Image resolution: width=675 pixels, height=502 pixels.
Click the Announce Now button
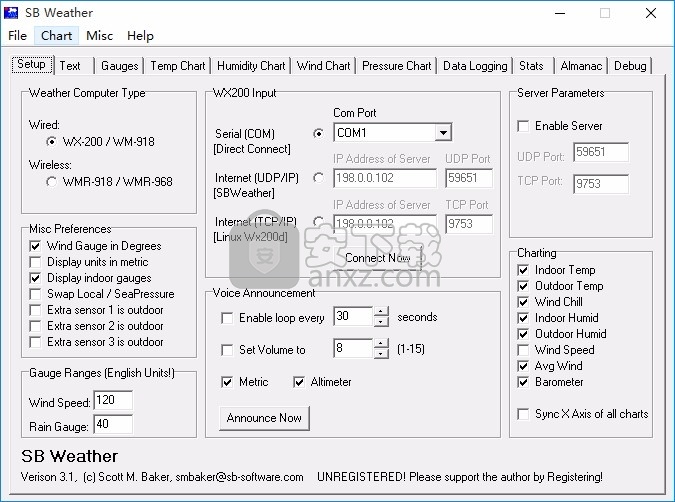click(x=264, y=418)
